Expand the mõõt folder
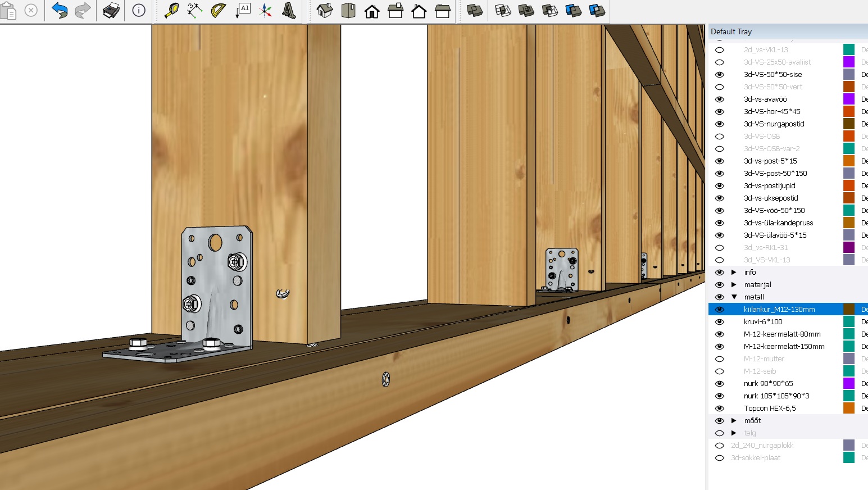This screenshot has width=868, height=490. tap(734, 421)
